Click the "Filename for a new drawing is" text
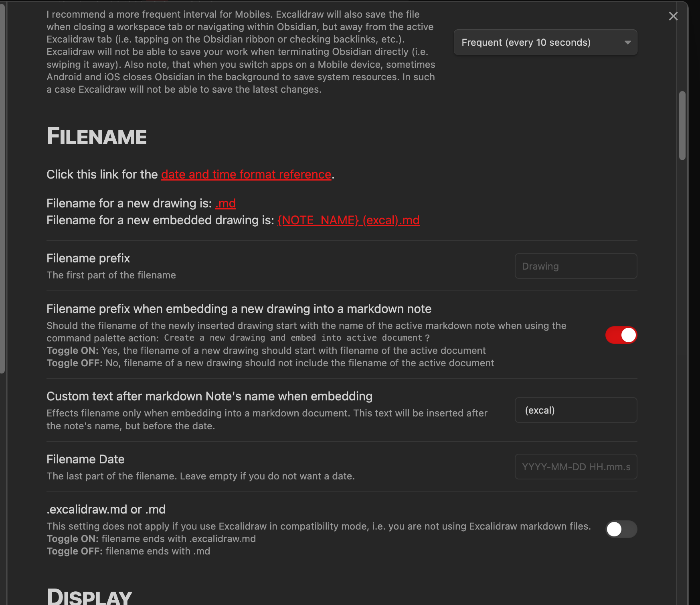Screen dimensions: 700x605 (128, 203)
